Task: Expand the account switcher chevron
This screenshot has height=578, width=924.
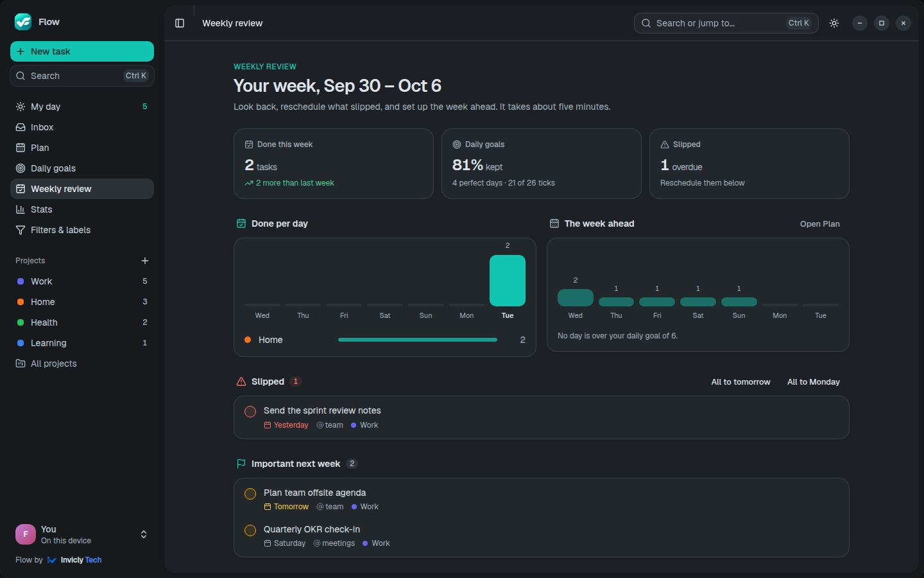Action: 144,534
